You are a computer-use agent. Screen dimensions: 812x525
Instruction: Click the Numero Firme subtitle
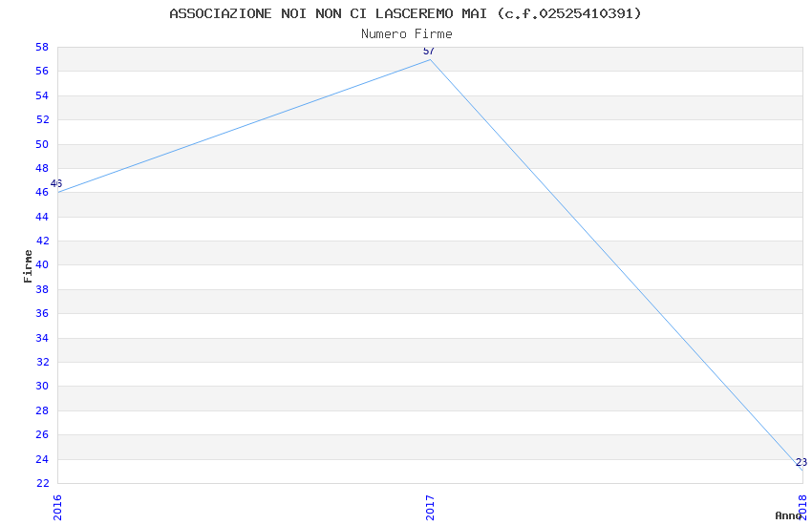[407, 34]
